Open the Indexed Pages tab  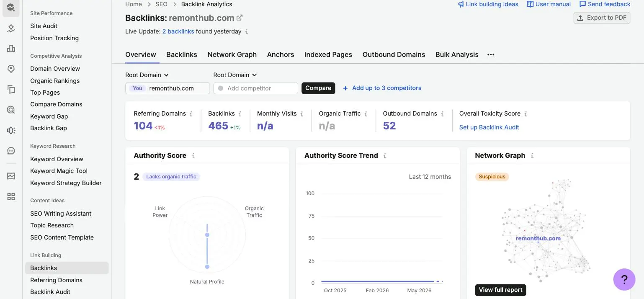coord(328,54)
